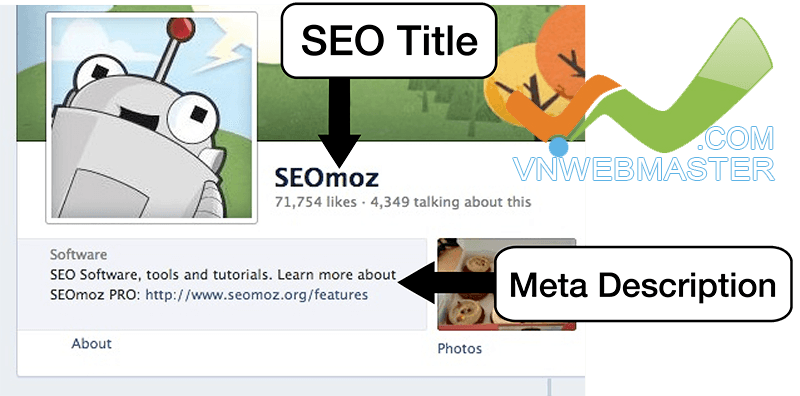Click the robot's red antenna ball
Image resolution: width=800 pixels, height=396 pixels.
pyautogui.click(x=183, y=28)
